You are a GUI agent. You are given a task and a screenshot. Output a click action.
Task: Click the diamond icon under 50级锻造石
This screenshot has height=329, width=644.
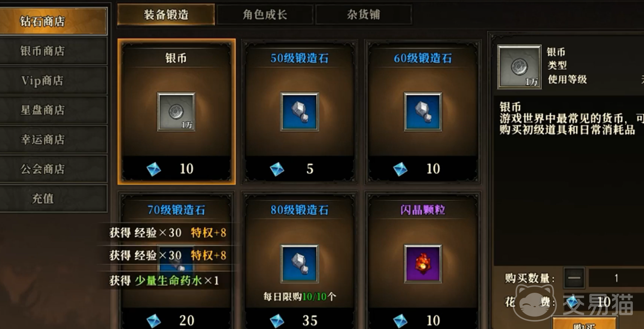point(277,169)
